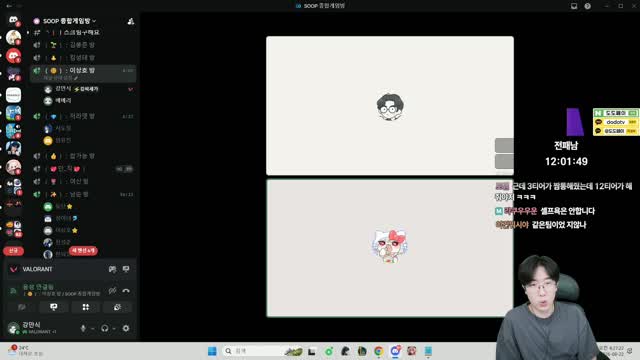Open the Windows Start menu

(x=212, y=351)
